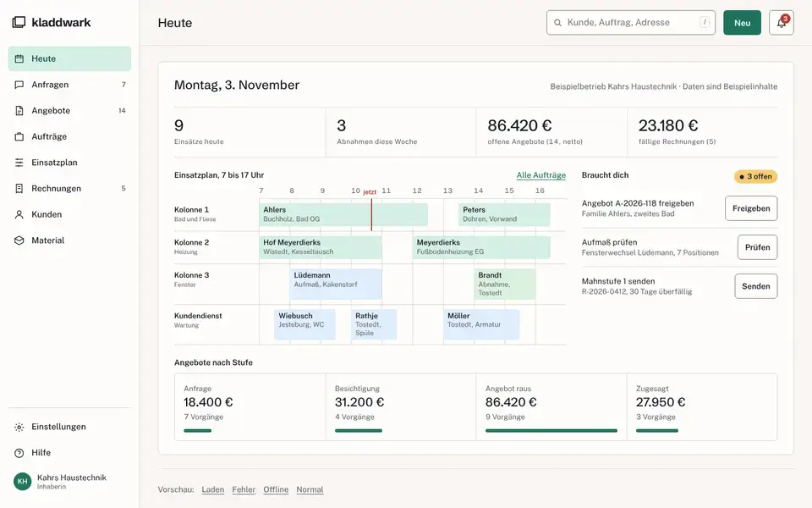Image resolution: width=812 pixels, height=508 pixels.
Task: Click the Neu button
Action: 742,23
